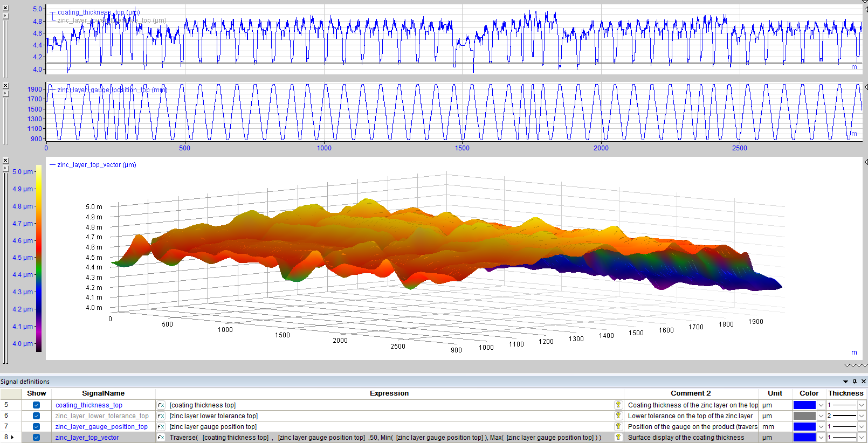Screen dimensions: 868x443
Task: Pin the Signal definitions panel
Action: pyautogui.click(x=855, y=382)
